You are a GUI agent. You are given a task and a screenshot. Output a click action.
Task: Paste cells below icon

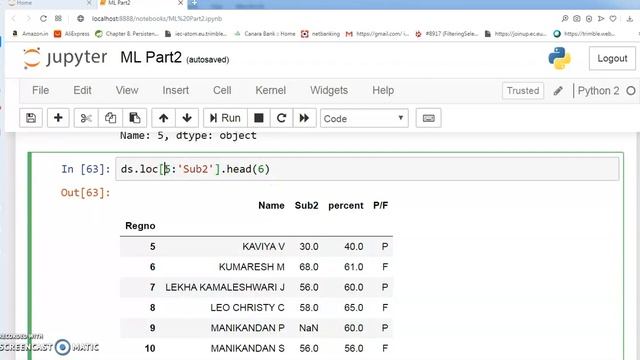tap(134, 118)
